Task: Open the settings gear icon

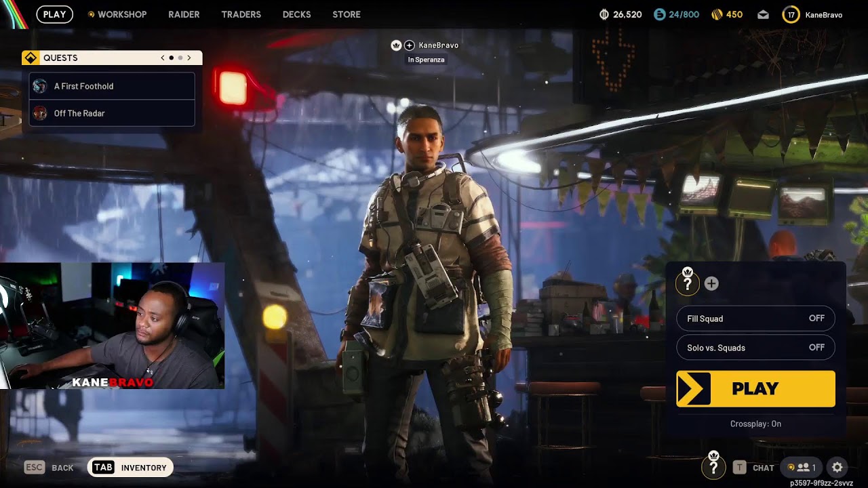Action: click(x=837, y=467)
